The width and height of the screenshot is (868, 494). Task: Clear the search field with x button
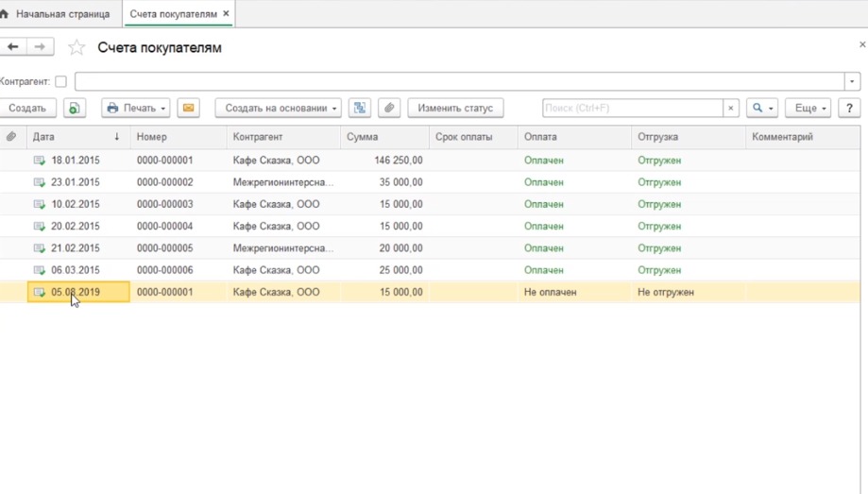[x=730, y=109]
